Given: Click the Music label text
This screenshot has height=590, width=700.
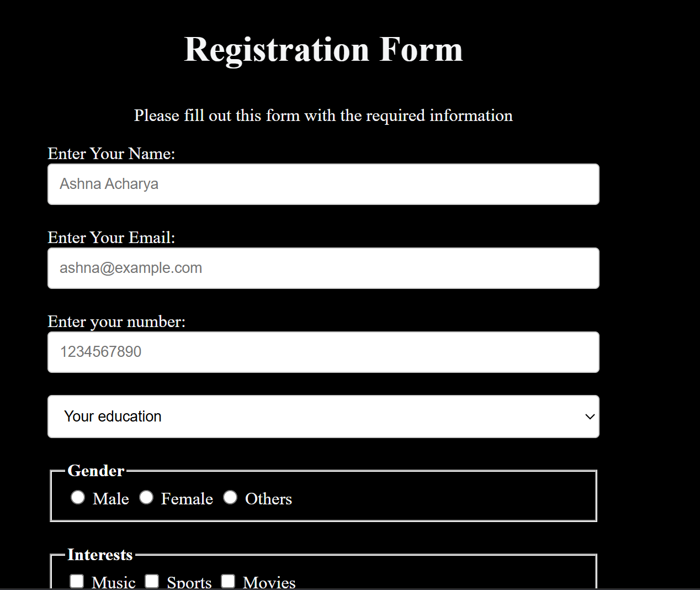Looking at the screenshot, I should point(114,581).
